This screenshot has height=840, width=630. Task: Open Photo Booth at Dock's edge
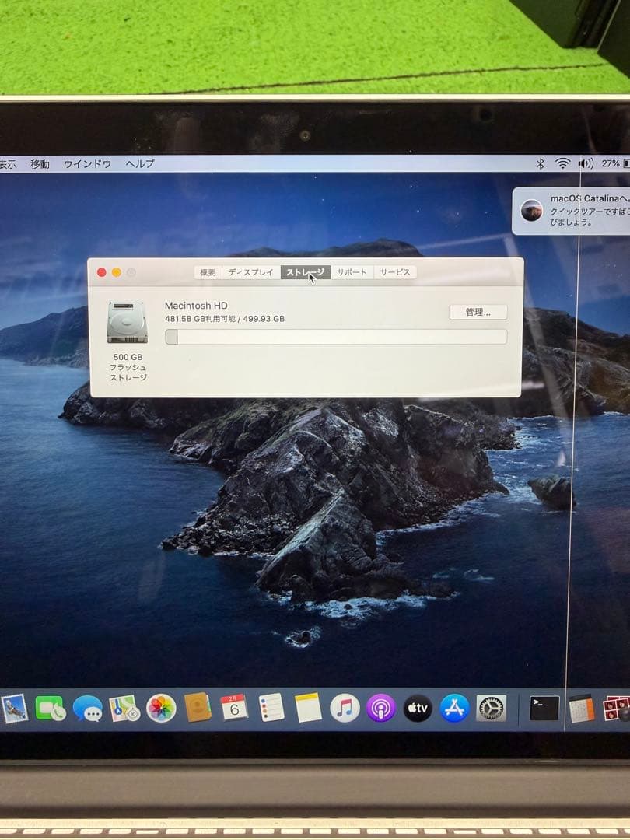pyautogui.click(x=617, y=709)
